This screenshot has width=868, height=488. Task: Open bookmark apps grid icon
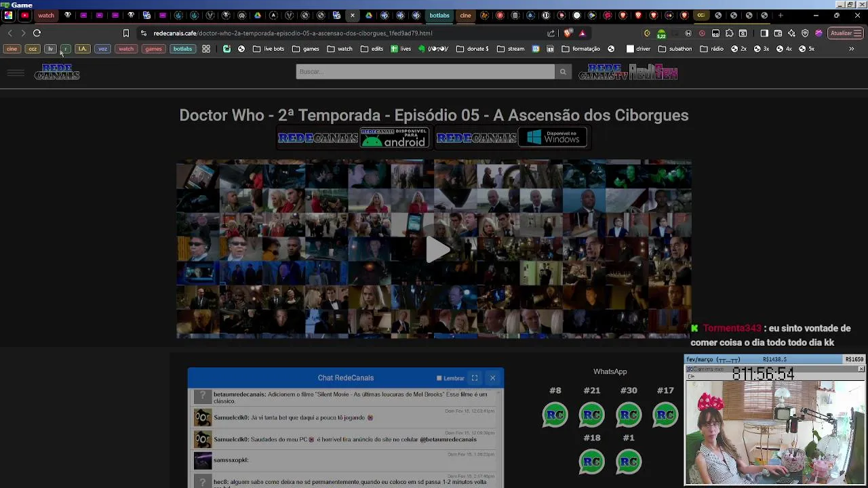[206, 49]
